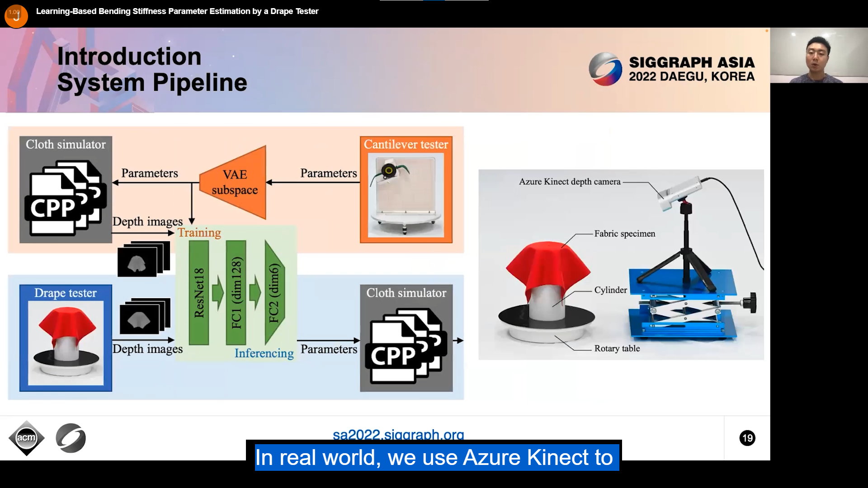
Task: Click the 1.00 playback speed badge
Action: (14, 12)
